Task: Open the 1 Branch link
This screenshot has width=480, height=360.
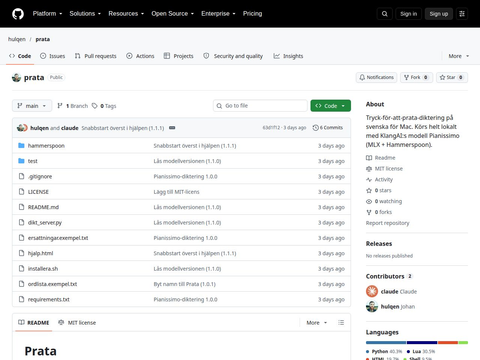Action: click(x=73, y=106)
